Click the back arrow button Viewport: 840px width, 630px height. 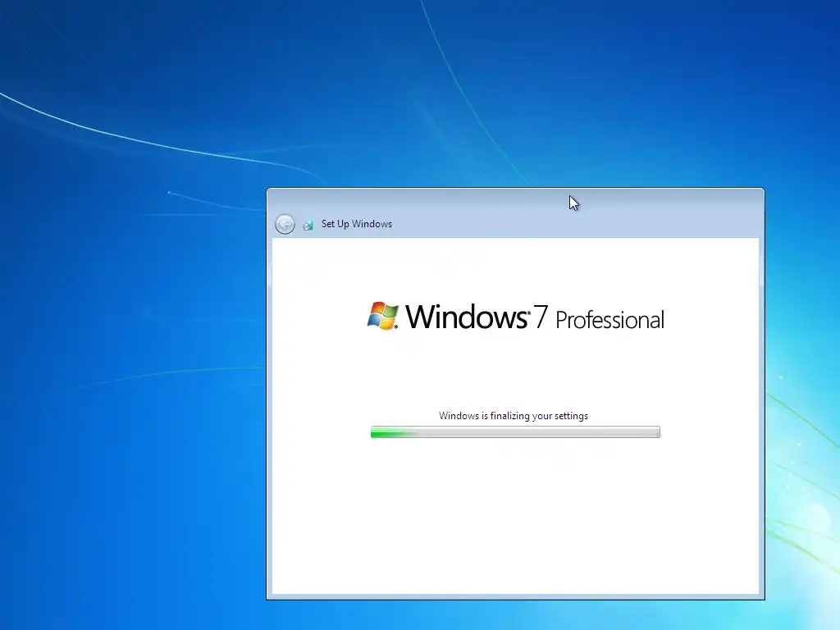285,224
